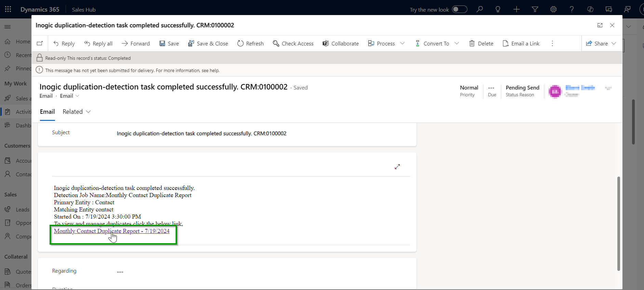Click Check Access
Image resolution: width=644 pixels, height=290 pixels.
point(293,43)
